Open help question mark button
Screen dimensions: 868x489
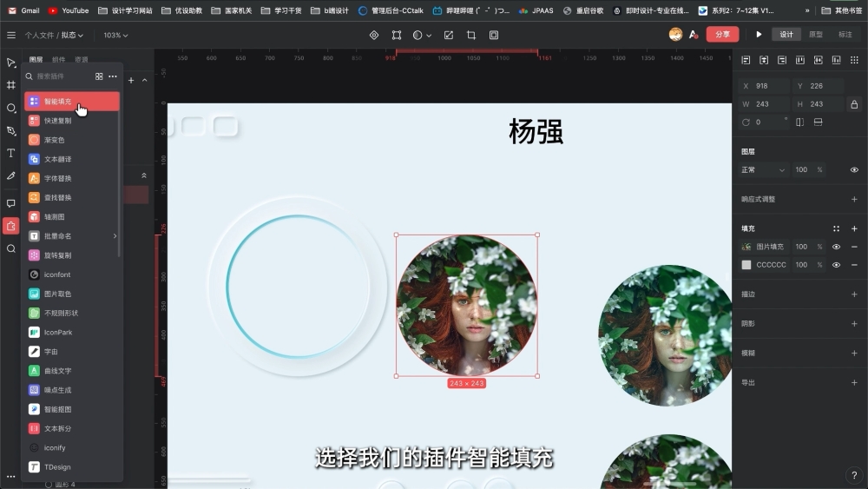854,475
